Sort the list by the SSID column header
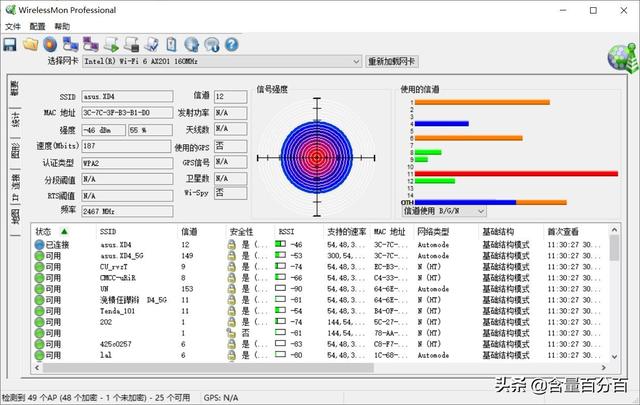This screenshot has width=640, height=405. coord(136,231)
